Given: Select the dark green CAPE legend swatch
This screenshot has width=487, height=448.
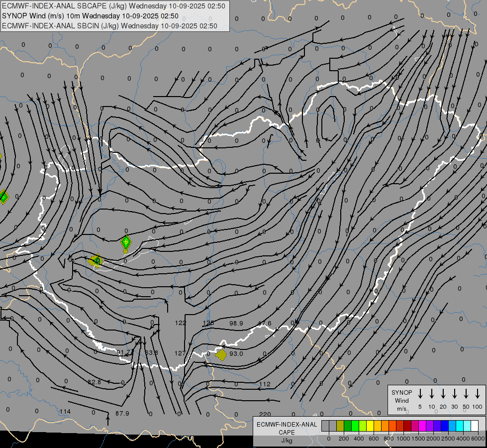Looking at the screenshot, I should 348,426.
